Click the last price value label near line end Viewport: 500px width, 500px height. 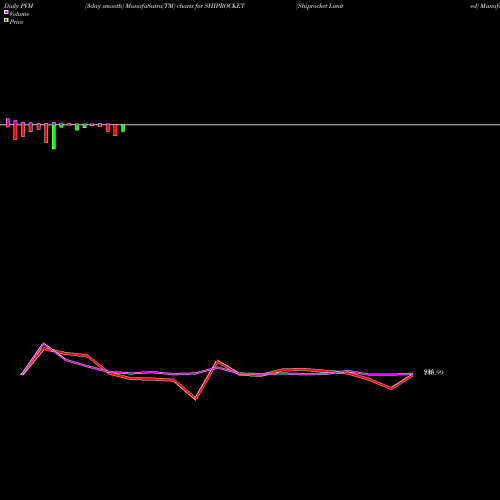pos(433,372)
